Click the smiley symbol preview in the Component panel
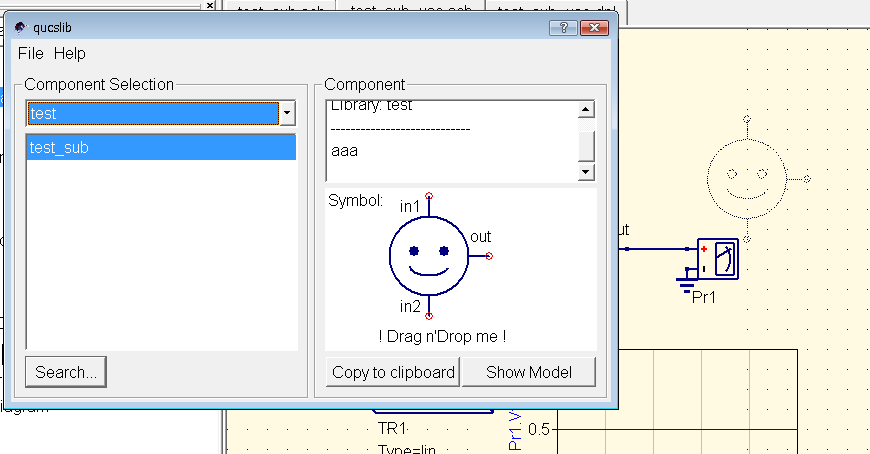The image size is (870, 454). tap(428, 256)
